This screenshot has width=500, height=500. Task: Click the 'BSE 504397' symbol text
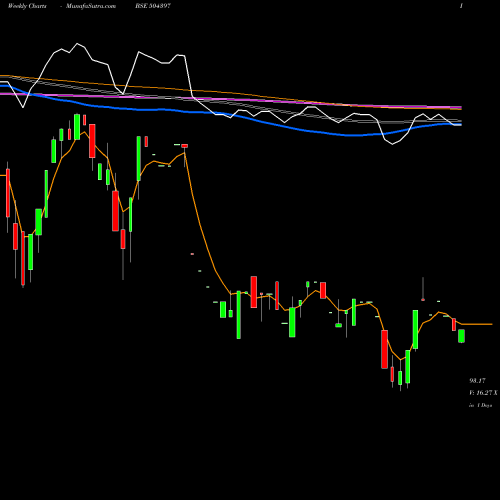153,6
